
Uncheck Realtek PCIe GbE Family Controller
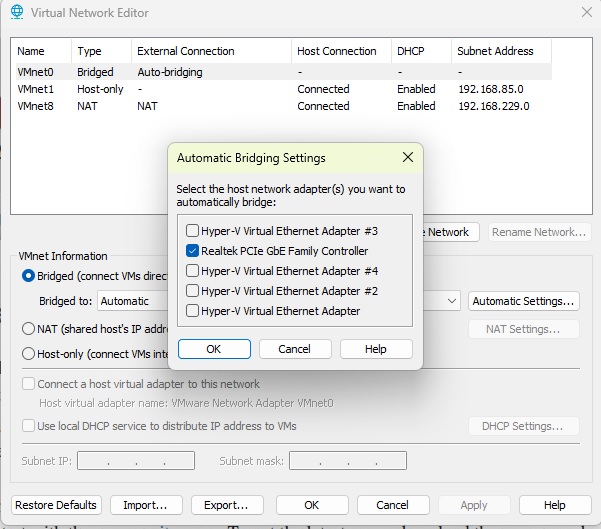point(193,251)
